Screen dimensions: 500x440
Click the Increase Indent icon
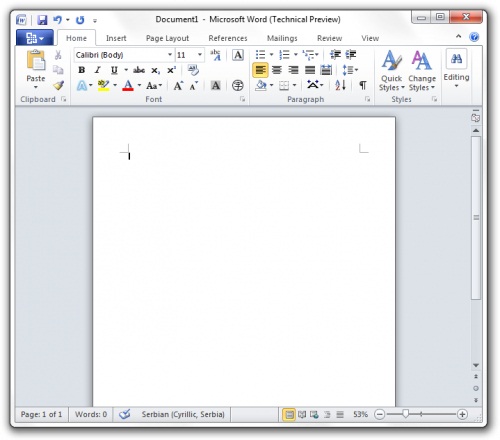351,54
